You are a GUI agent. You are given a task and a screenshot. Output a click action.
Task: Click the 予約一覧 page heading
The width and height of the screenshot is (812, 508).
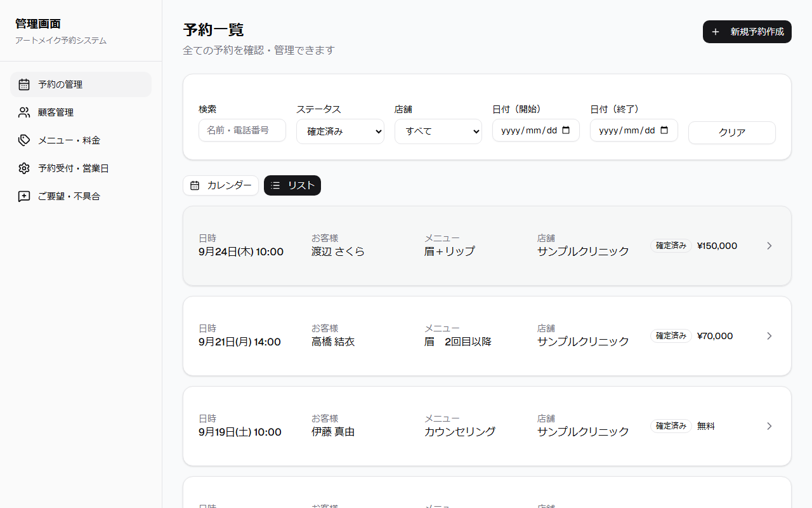coord(213,30)
